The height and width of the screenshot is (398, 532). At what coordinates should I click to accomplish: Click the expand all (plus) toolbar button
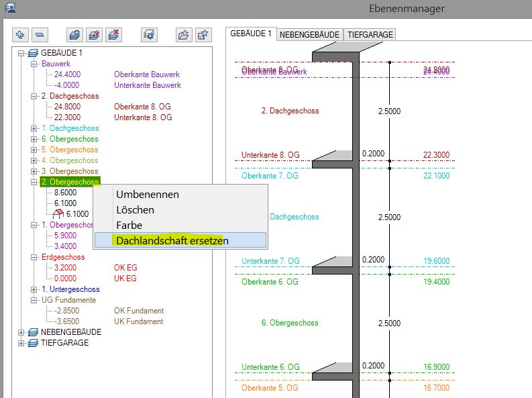point(21,34)
